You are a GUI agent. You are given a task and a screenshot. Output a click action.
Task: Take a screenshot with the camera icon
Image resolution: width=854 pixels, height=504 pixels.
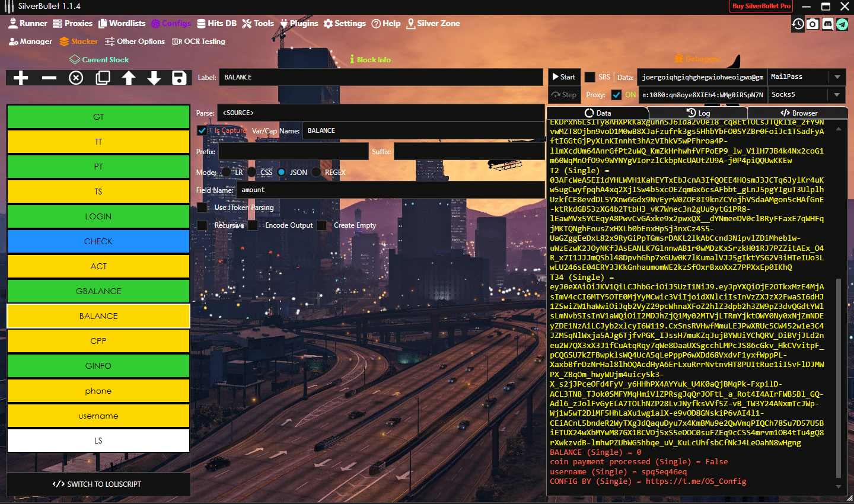pos(812,24)
